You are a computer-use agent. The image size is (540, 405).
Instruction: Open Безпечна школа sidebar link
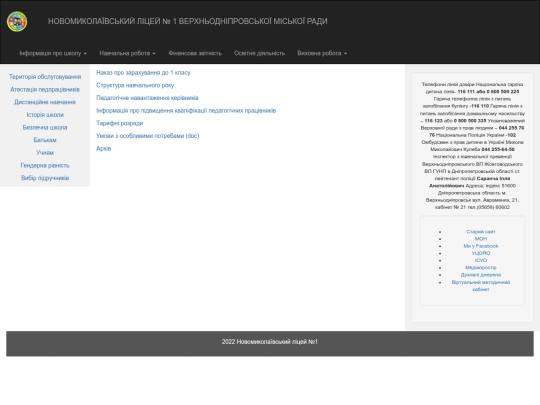pyautogui.click(x=45, y=127)
